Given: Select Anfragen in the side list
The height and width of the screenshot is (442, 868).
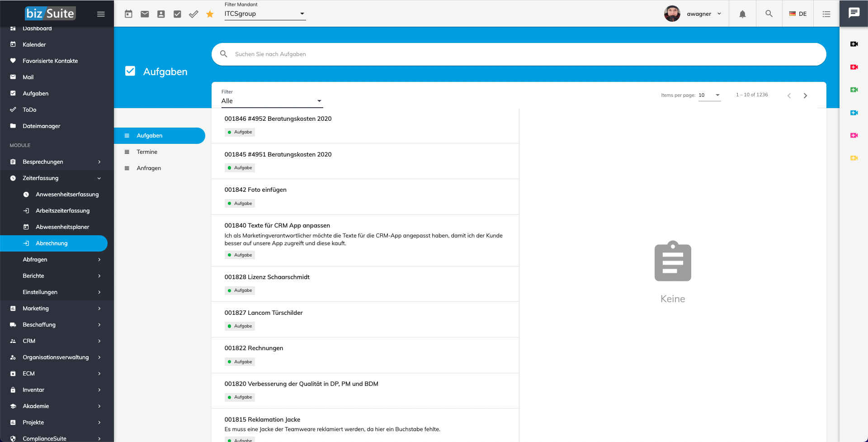Looking at the screenshot, I should point(149,168).
